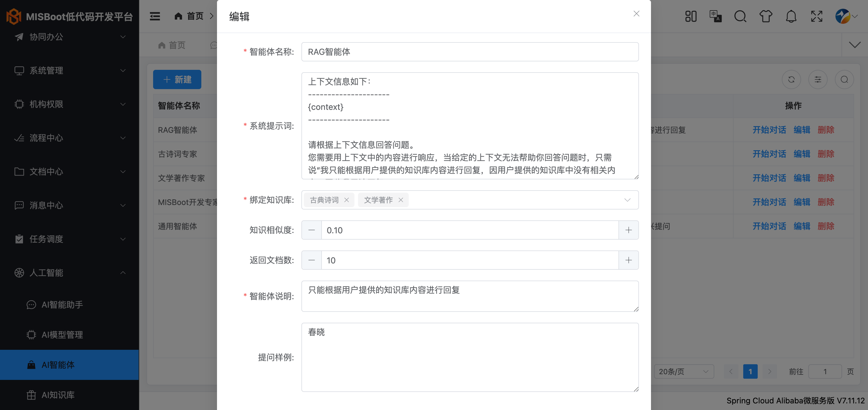Remove the 文学著作 knowledge base tag
This screenshot has width=868, height=410.
point(401,200)
